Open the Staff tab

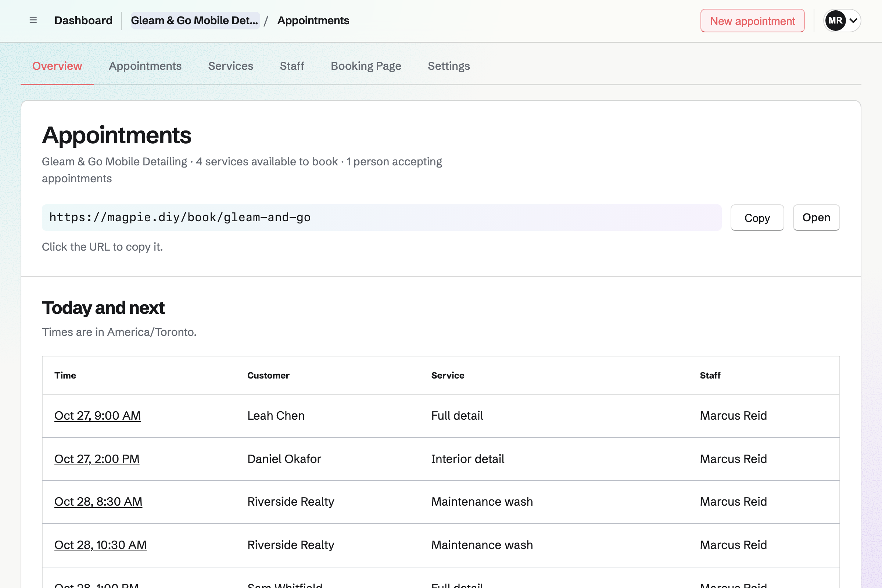click(292, 66)
